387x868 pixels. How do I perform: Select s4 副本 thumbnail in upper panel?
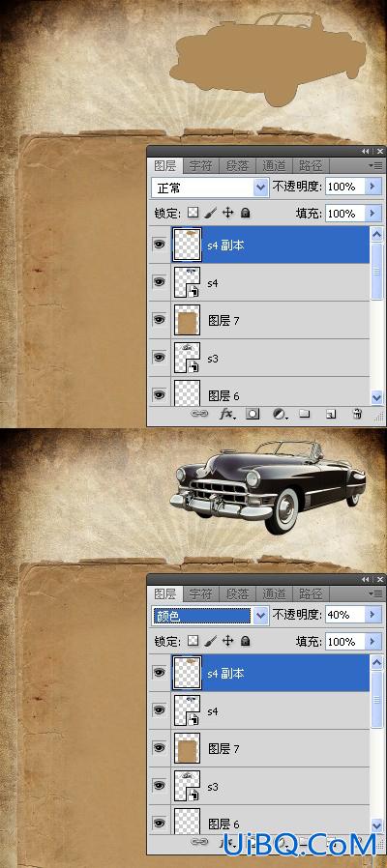pos(188,245)
